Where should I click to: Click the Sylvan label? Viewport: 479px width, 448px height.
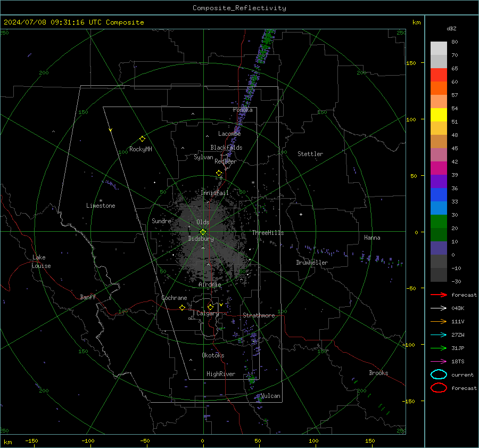(203, 157)
